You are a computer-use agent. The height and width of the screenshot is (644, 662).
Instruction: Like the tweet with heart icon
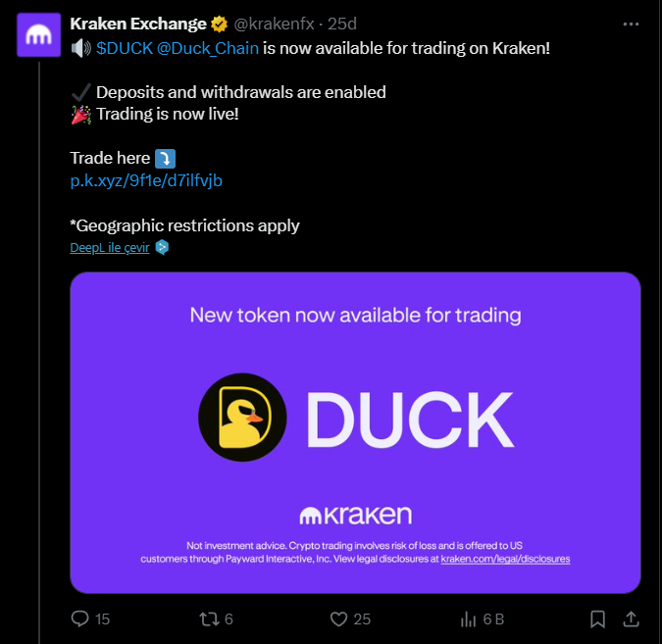pos(338,619)
